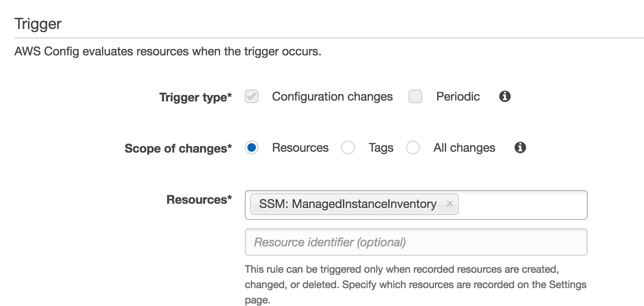Click the 'This rule can be triggered' help text
This screenshot has height=306, width=644.
coord(416,285)
